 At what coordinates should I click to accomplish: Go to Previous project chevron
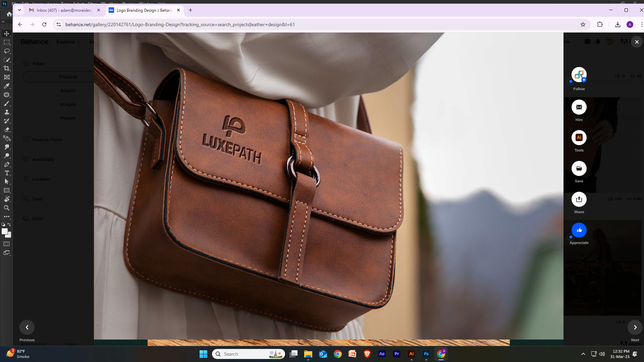click(27, 327)
